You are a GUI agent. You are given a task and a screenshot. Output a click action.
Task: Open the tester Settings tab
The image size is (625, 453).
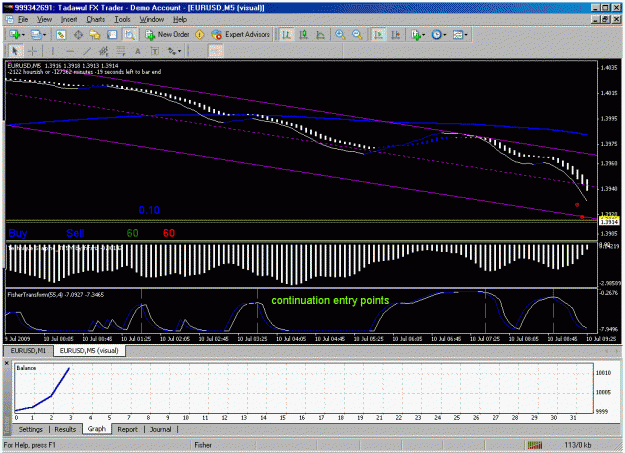click(30, 429)
